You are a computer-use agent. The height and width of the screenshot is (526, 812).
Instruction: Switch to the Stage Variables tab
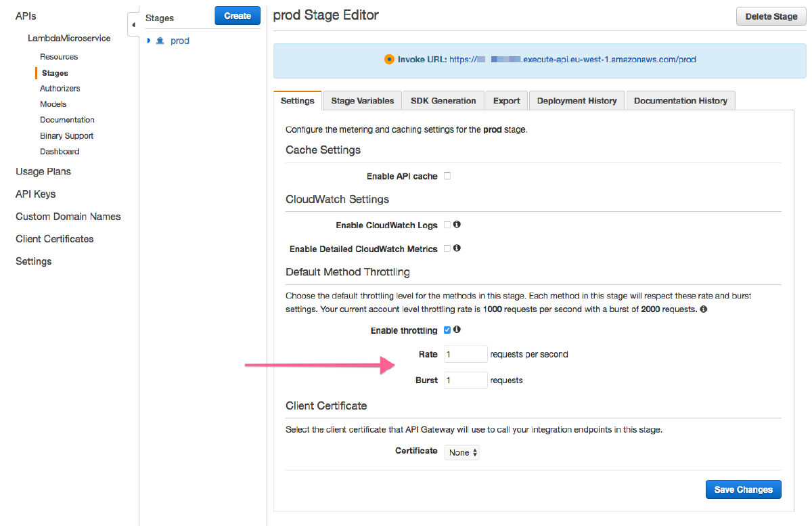[x=361, y=100]
